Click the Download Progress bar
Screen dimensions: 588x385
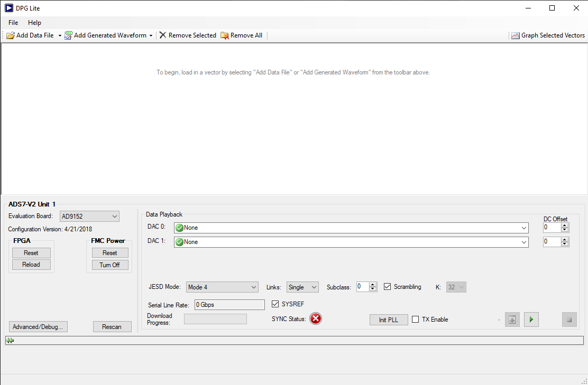(215, 319)
